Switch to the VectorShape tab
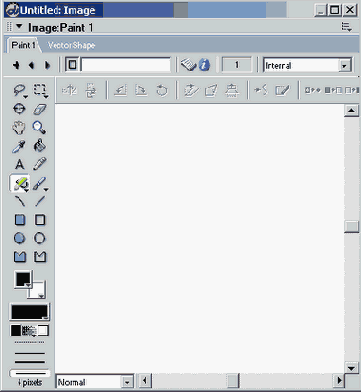This screenshot has width=361, height=392. point(71,45)
